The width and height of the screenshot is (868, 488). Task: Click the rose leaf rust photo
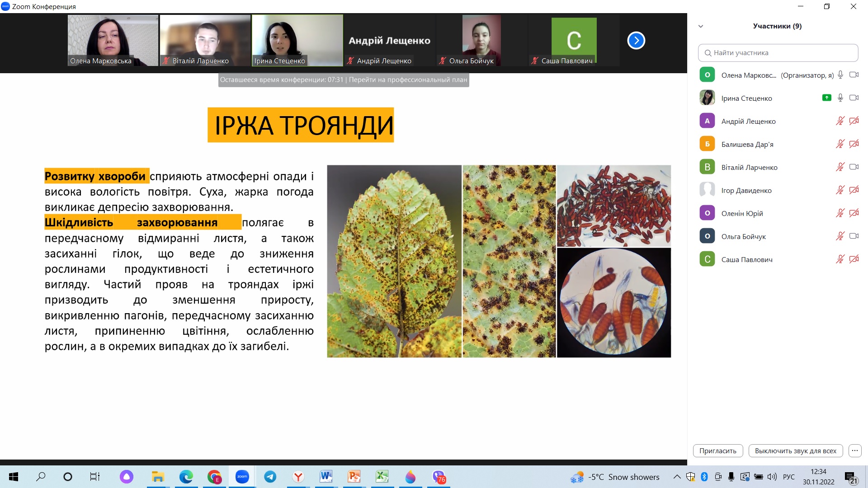[x=394, y=261]
